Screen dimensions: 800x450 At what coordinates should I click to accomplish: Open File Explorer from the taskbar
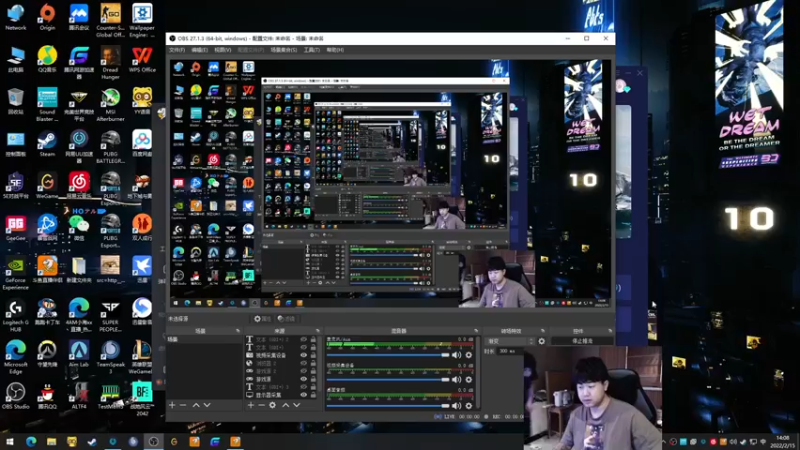pyautogui.click(x=51, y=442)
